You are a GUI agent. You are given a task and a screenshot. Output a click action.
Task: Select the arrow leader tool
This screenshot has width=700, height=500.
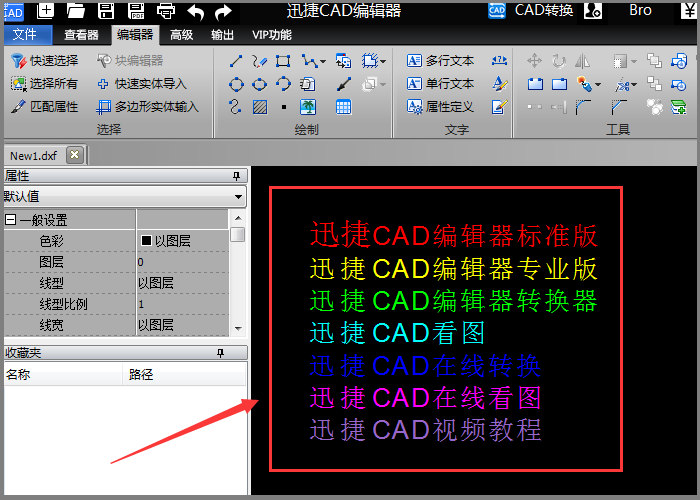click(344, 84)
